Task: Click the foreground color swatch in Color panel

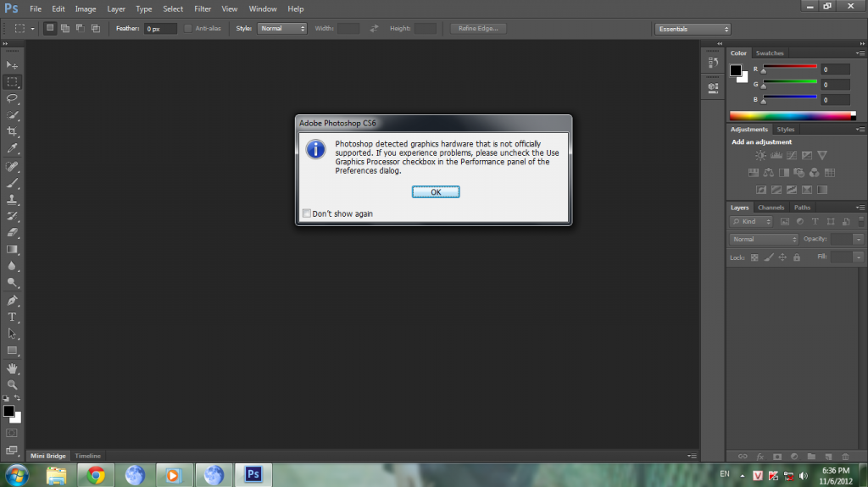Action: coord(735,70)
